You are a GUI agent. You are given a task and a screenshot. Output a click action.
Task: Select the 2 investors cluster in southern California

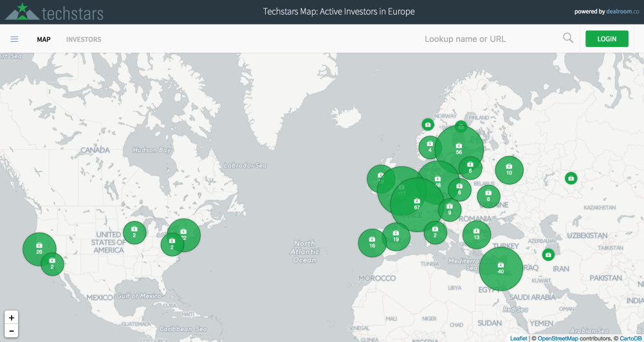tap(52, 264)
